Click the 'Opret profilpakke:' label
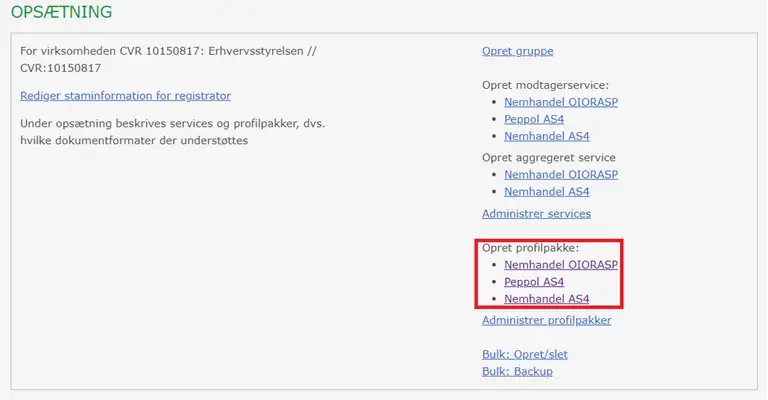Screen dimensions: 768x400 pos(531,248)
